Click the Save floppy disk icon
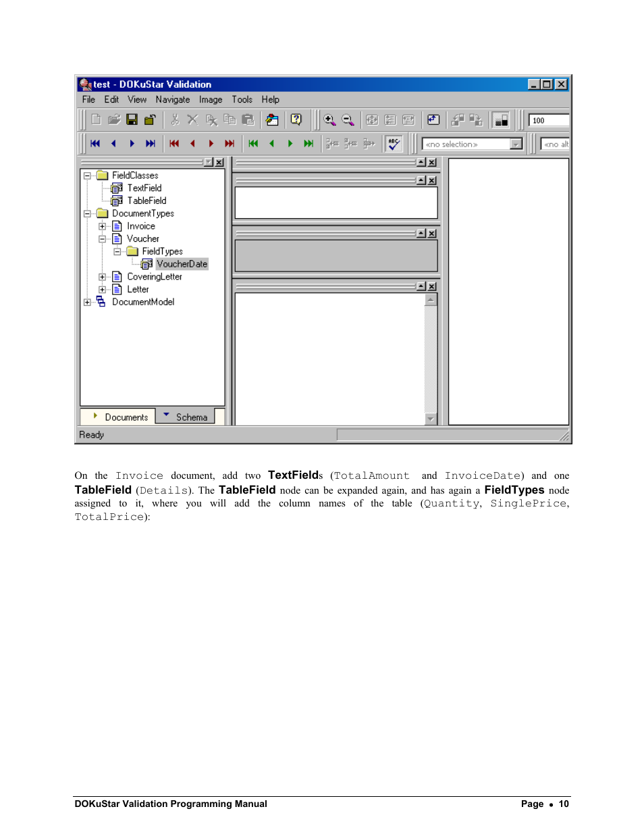Image resolution: width=644 pixels, height=834 pixels. 132,120
